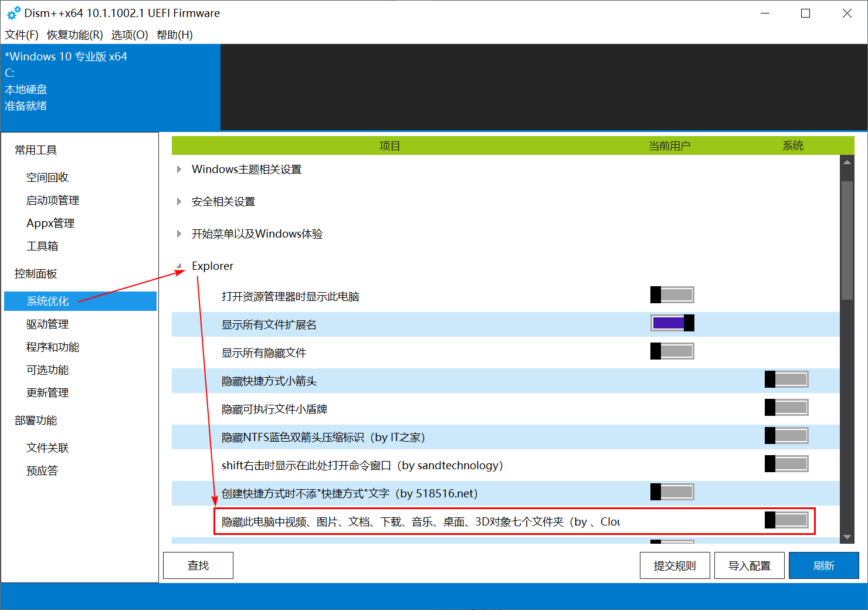Enable 创建快捷方式时不添"快捷方式"文字 switch
Image resolution: width=868 pixels, height=610 pixels.
[672, 492]
